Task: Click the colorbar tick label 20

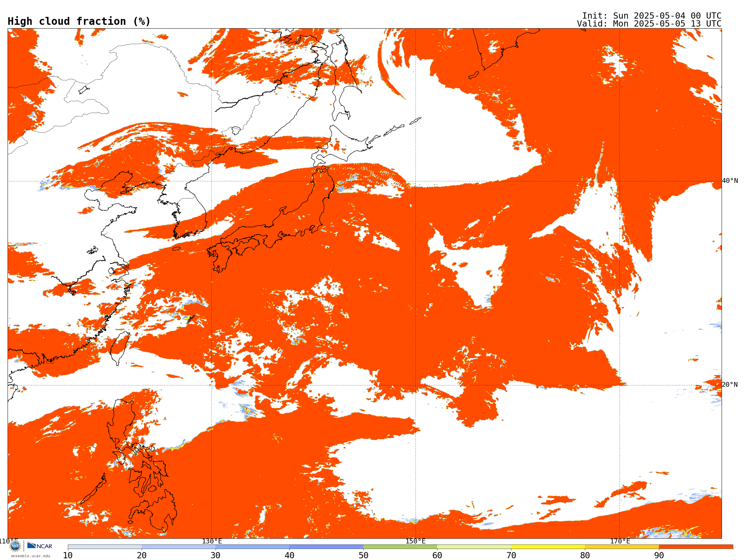Action: 142,556
